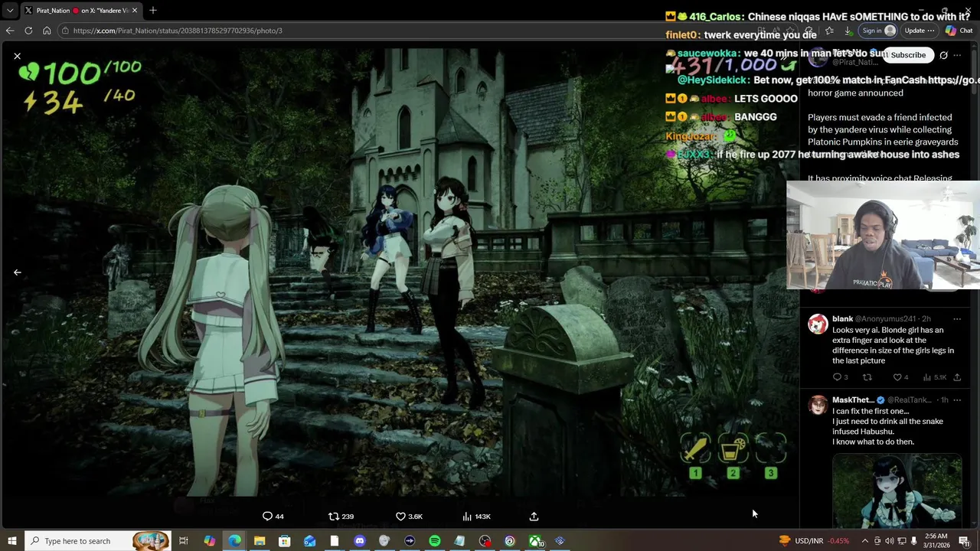Open post's more options menu
Image resolution: width=980 pixels, height=551 pixels.
point(957,55)
